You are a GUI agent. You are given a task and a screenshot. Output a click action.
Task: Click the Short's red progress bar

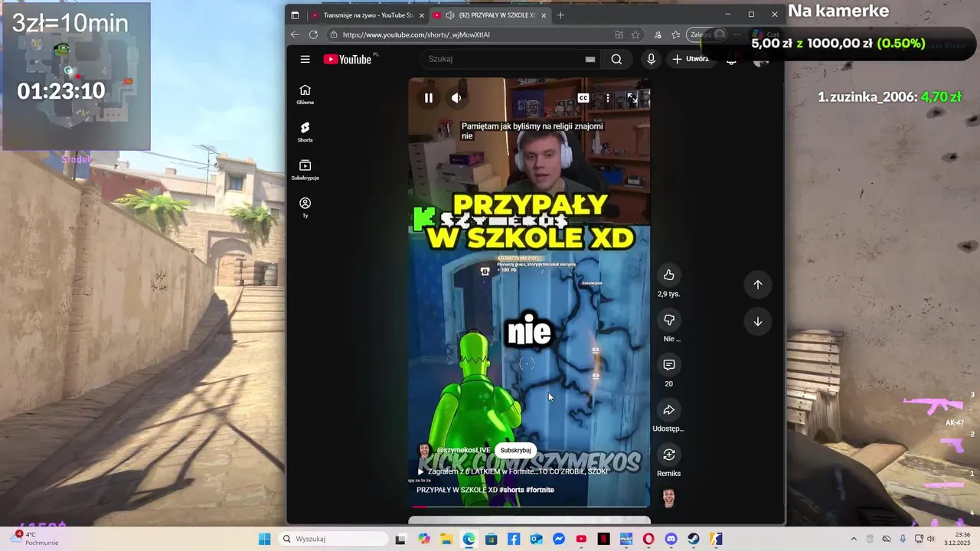(529, 507)
